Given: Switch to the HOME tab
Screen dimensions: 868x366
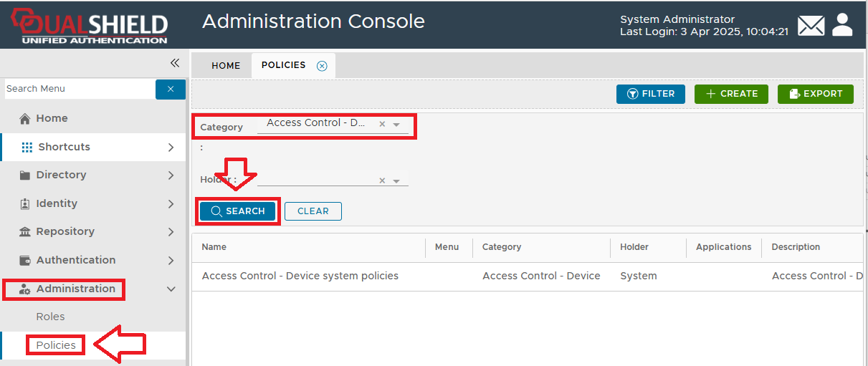Looking at the screenshot, I should click(x=226, y=65).
